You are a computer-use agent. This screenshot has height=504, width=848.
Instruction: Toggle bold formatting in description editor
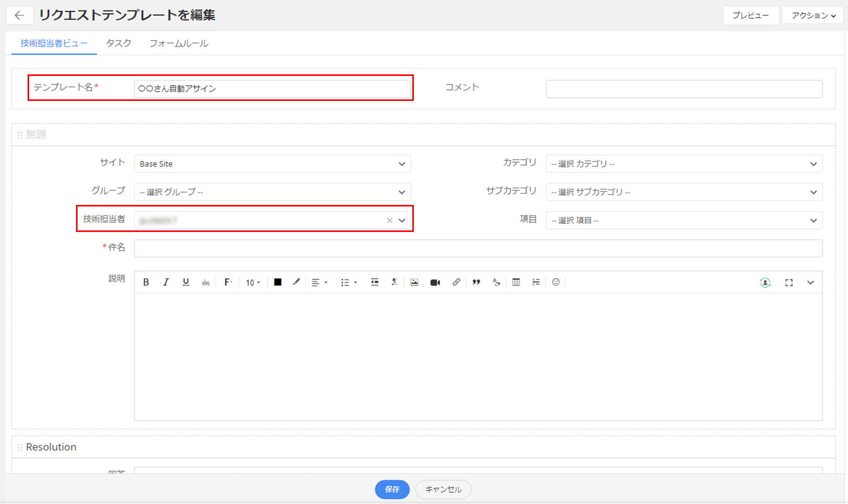[x=146, y=282]
